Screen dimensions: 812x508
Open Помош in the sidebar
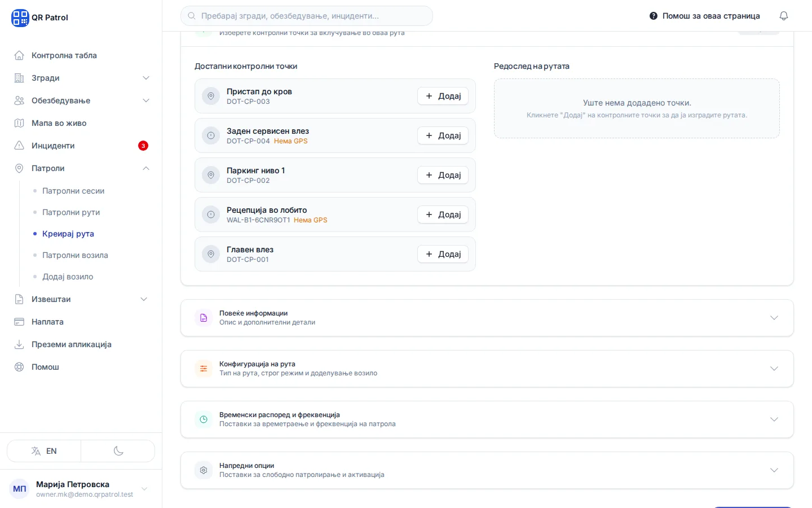point(81,367)
